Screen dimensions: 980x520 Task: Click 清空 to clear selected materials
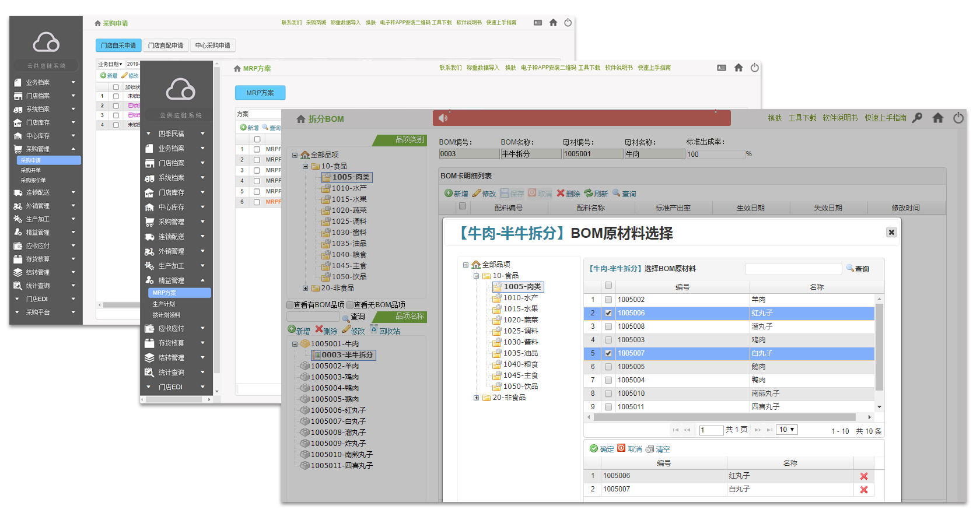tap(658, 449)
